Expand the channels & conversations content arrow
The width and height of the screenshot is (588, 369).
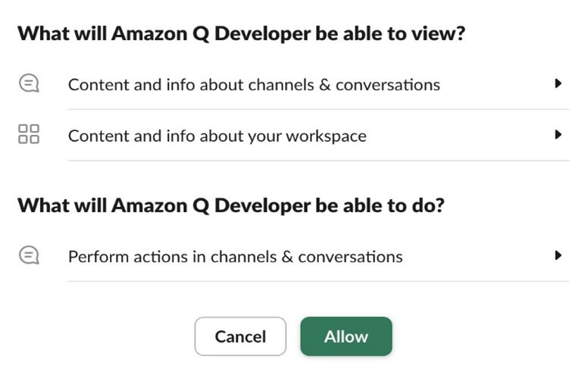pyautogui.click(x=558, y=83)
